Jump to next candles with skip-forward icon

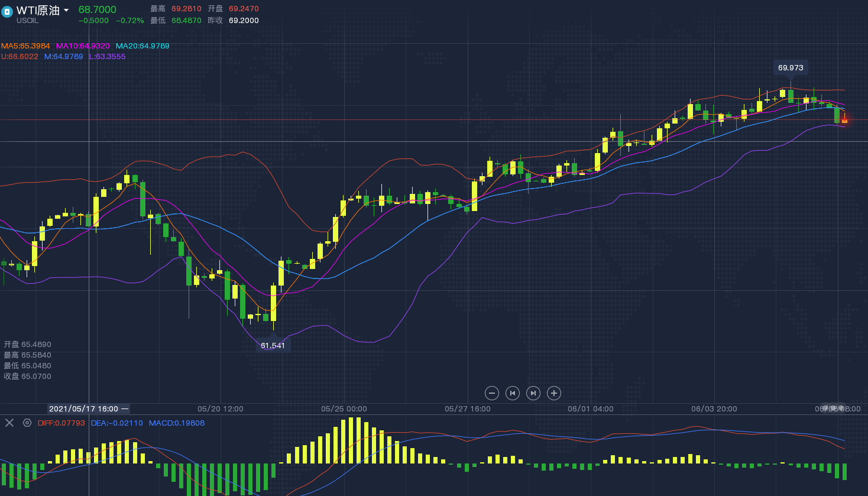533,393
